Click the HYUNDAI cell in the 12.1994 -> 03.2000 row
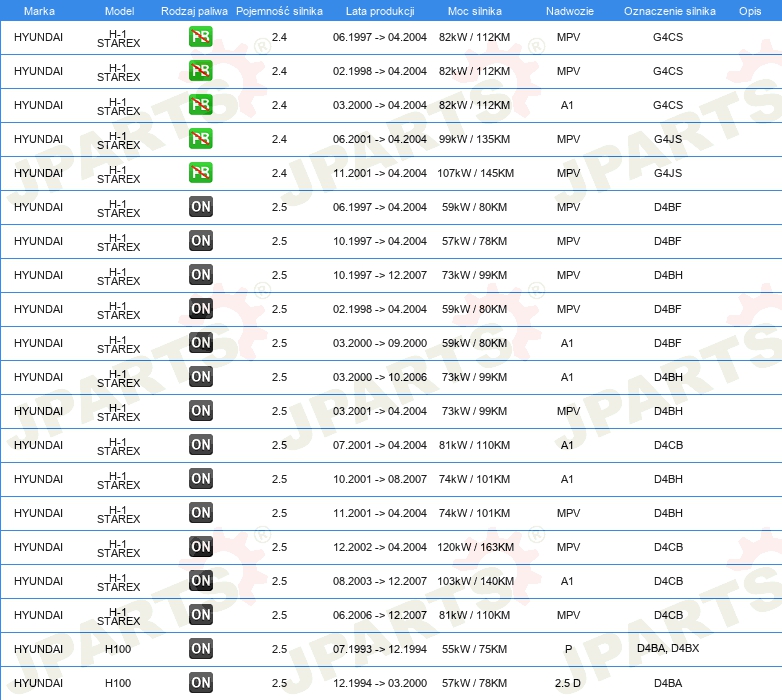The image size is (782, 700). (38, 683)
